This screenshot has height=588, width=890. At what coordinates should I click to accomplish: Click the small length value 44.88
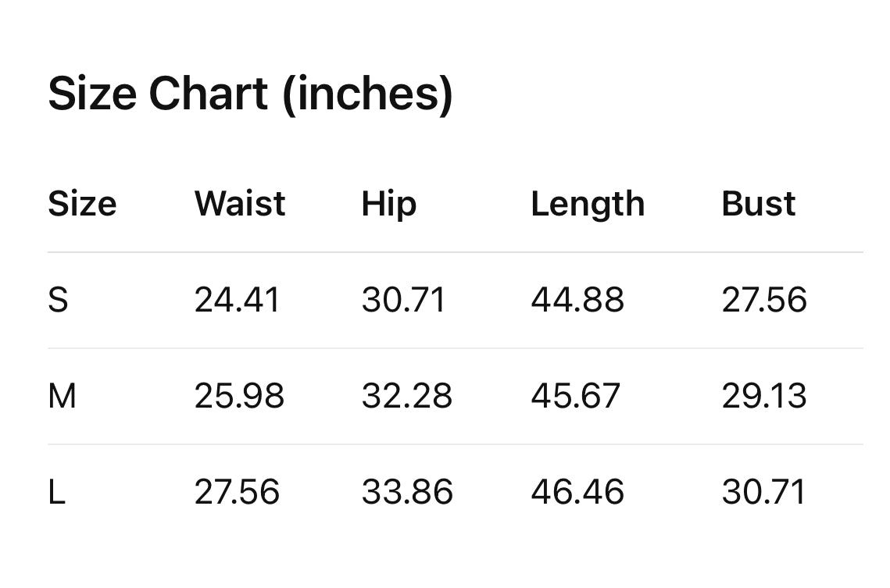pyautogui.click(x=577, y=300)
